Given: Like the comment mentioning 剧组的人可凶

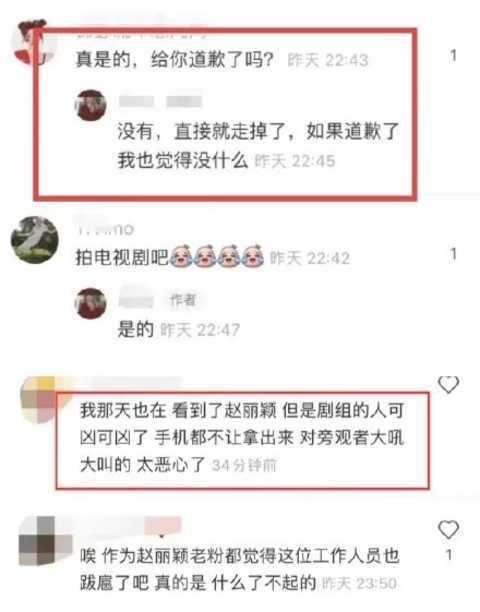Looking at the screenshot, I should [448, 384].
